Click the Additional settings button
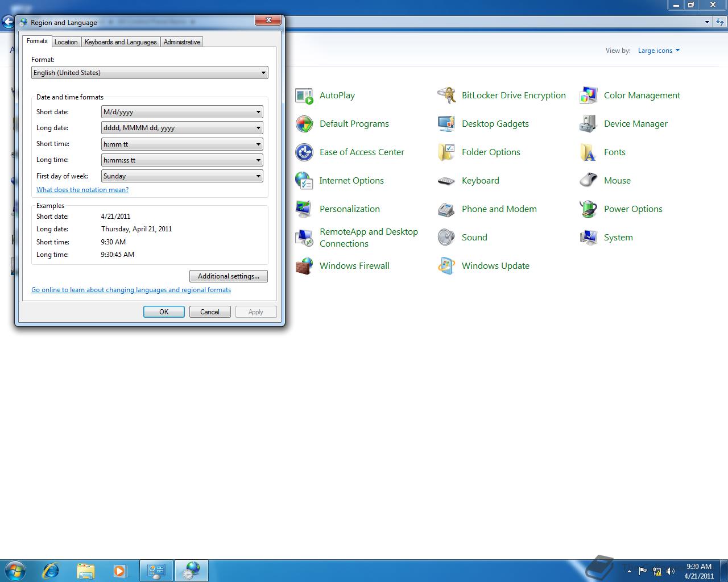This screenshot has width=728, height=582. coord(229,276)
